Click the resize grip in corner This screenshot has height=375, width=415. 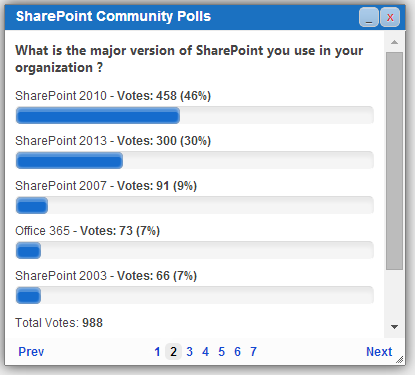pos(399,359)
